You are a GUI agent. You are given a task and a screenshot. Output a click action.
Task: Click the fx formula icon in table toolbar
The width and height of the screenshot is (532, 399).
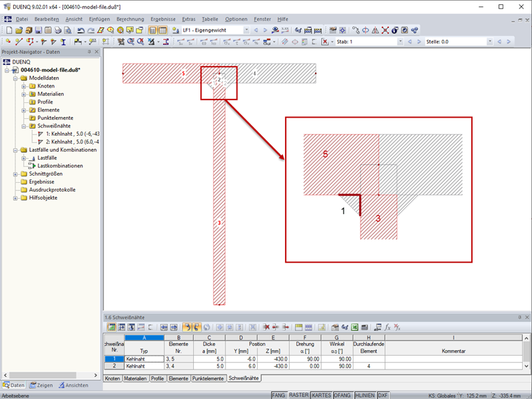point(388,328)
